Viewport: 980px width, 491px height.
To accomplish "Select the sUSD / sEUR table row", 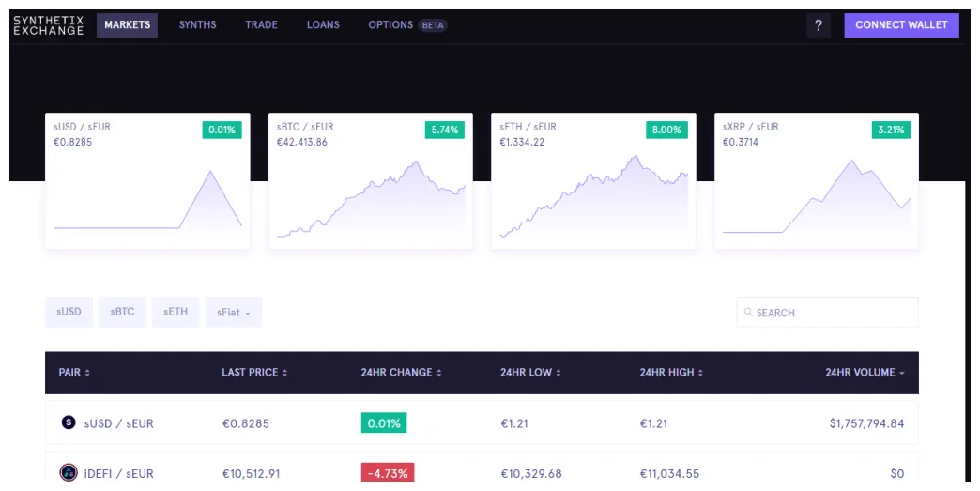I will tap(482, 422).
